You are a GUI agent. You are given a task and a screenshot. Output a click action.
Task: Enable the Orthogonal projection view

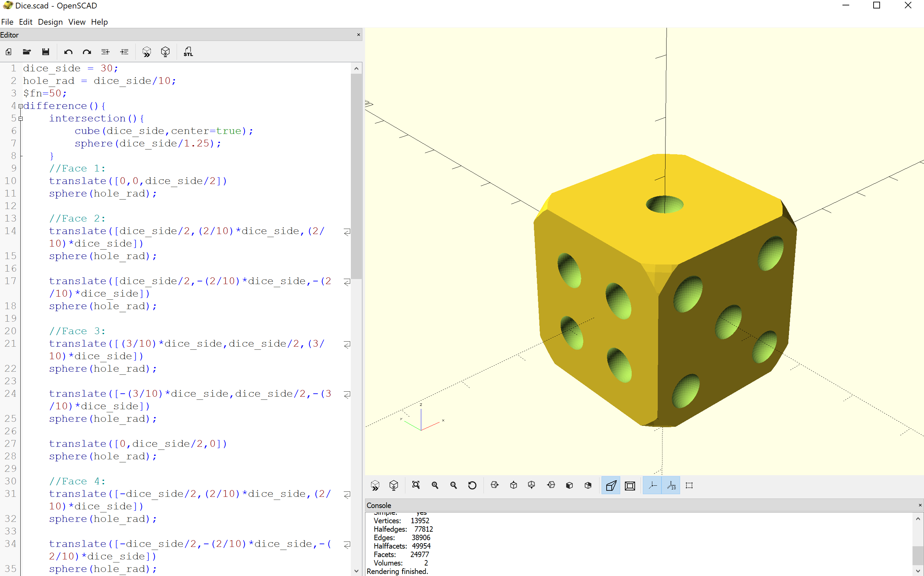630,485
